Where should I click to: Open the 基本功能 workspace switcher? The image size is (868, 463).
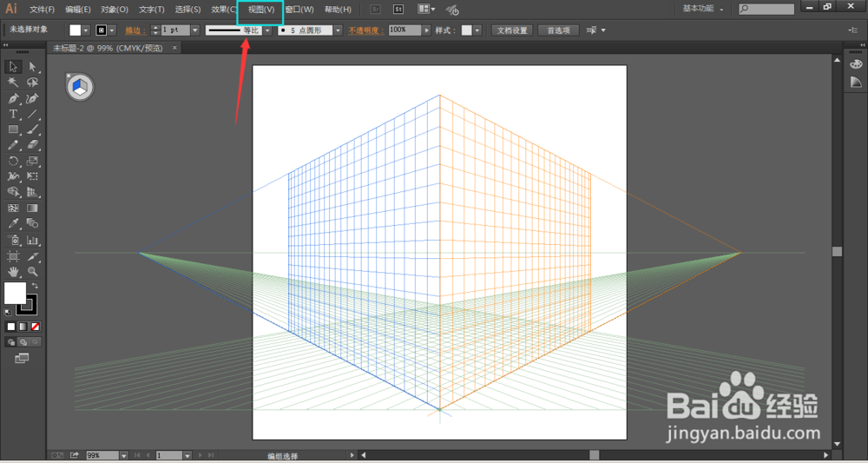(x=703, y=9)
